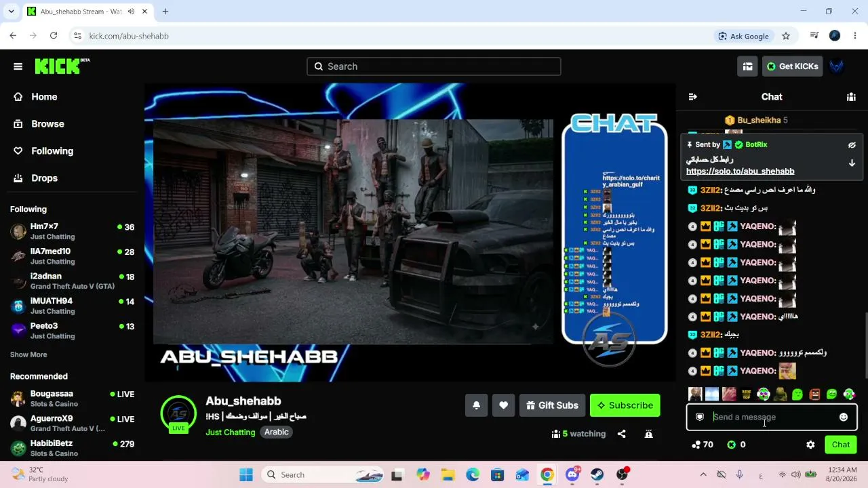The height and width of the screenshot is (488, 868).
Task: Open the inventory icon beside Get KICKs
Action: point(747,66)
